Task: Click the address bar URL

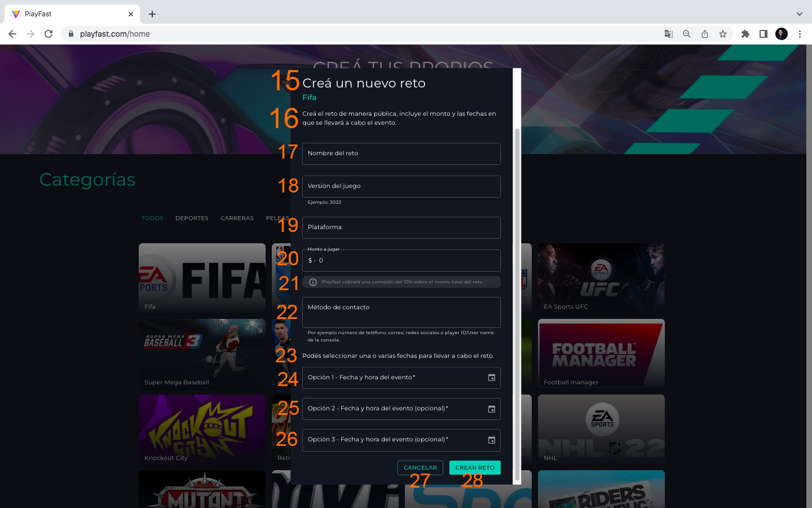Action: point(115,34)
